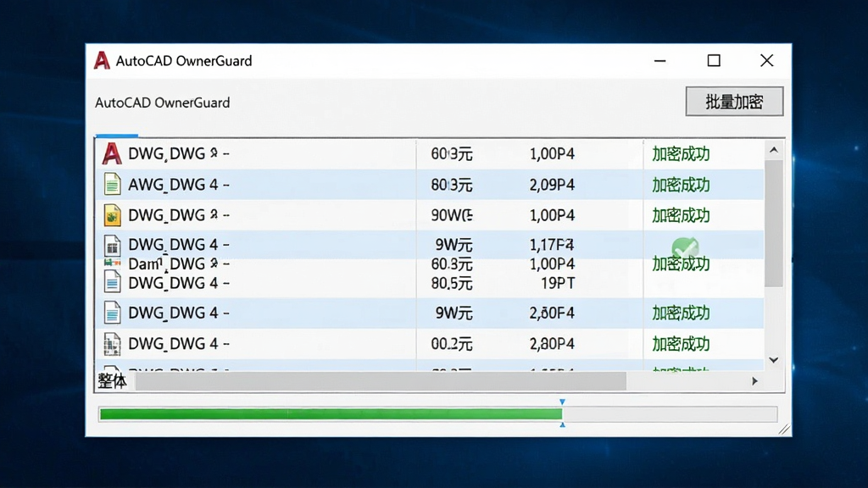Click the 60.3元 cell in Dam row
The height and width of the screenshot is (488, 868).
coord(452,264)
